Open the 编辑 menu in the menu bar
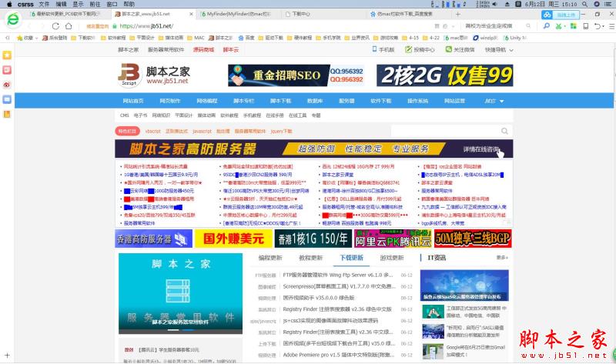Viewport: 616px width, 364px height. [x=61, y=4]
